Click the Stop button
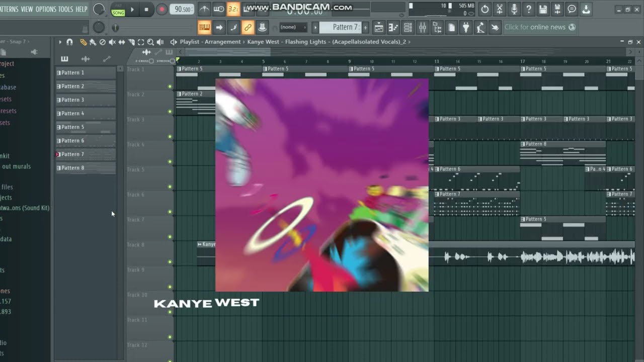 146,10
